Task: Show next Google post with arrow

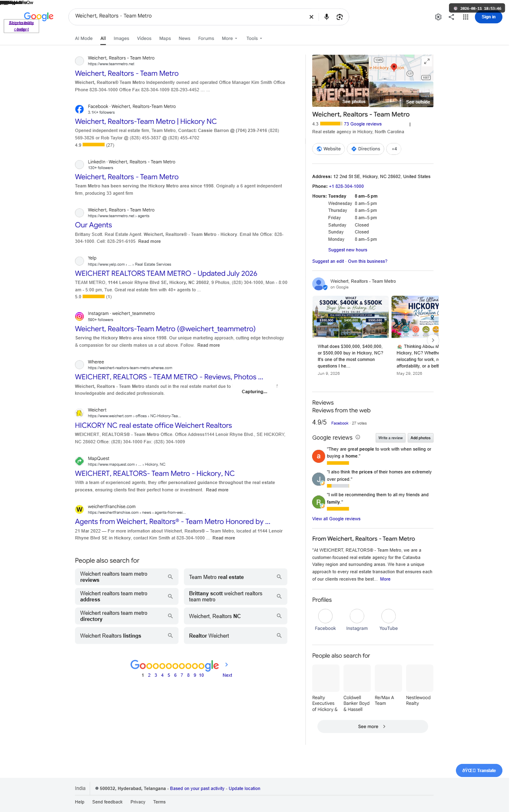Action: click(433, 340)
